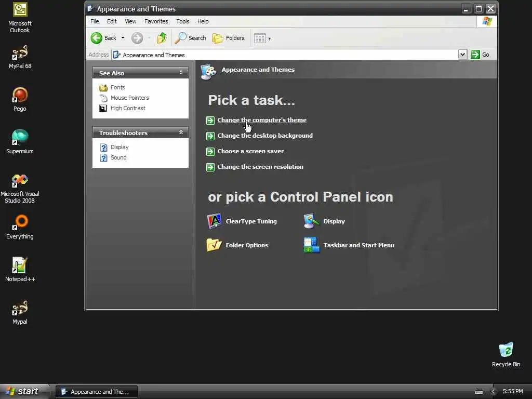Click the Appearance and Themes palette icon
The height and width of the screenshot is (399, 532).
click(x=208, y=71)
